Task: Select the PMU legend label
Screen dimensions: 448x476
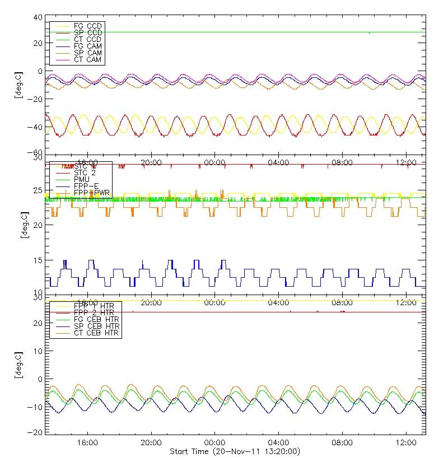Action: click(x=82, y=179)
